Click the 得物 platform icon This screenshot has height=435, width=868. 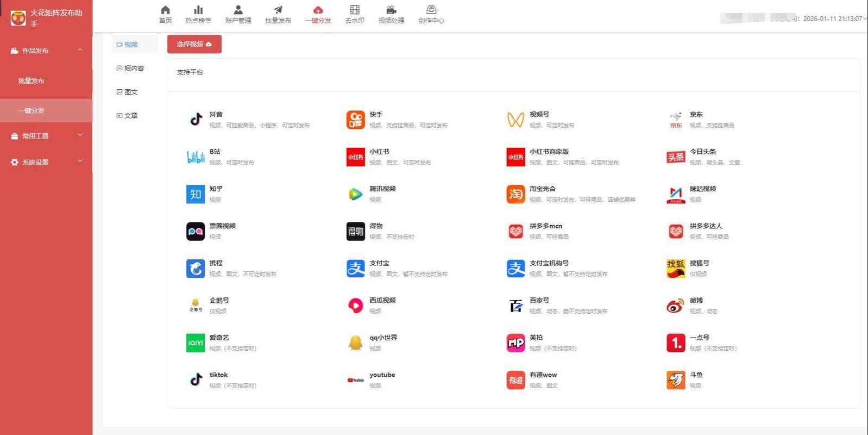[x=356, y=232]
